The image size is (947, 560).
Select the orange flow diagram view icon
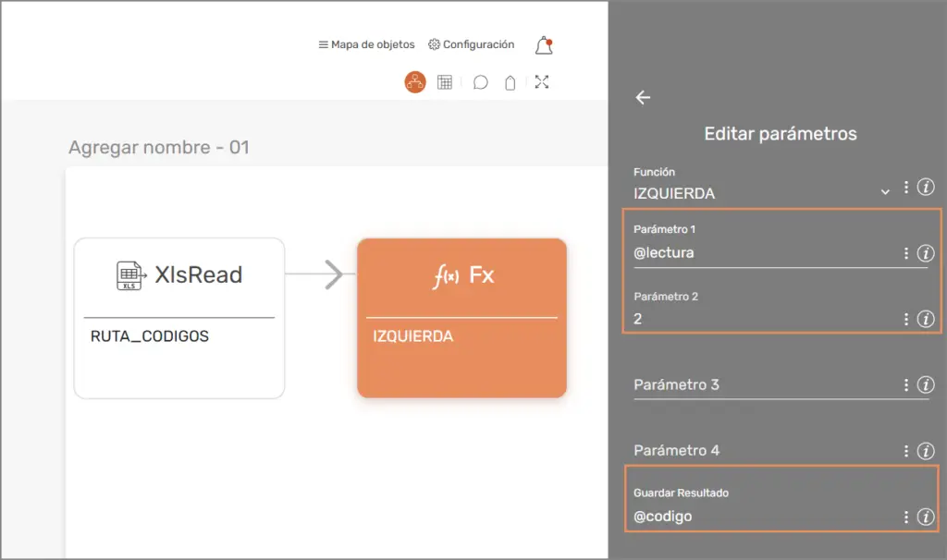pyautogui.click(x=415, y=82)
